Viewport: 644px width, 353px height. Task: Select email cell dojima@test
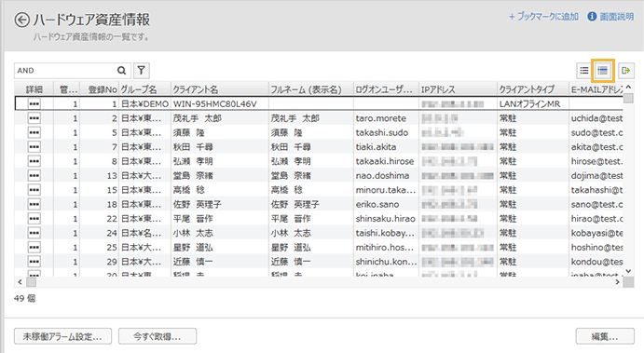point(596,176)
